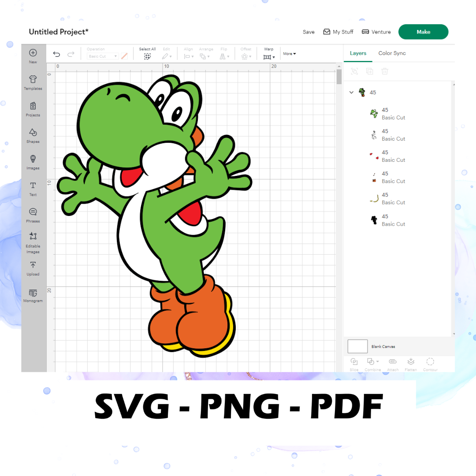Click the canvas vertical scrollbar
Viewport: 476px width, 476px height.
[x=339, y=77]
